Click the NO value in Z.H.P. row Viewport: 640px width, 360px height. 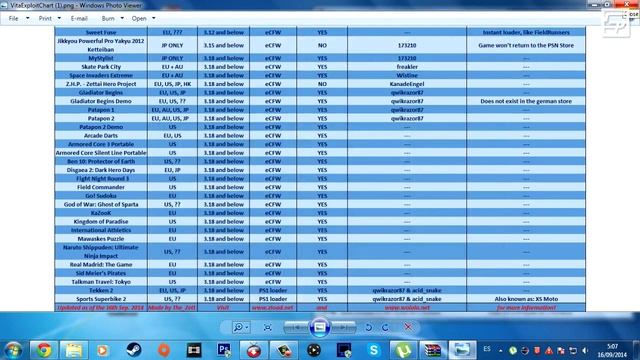(322, 84)
